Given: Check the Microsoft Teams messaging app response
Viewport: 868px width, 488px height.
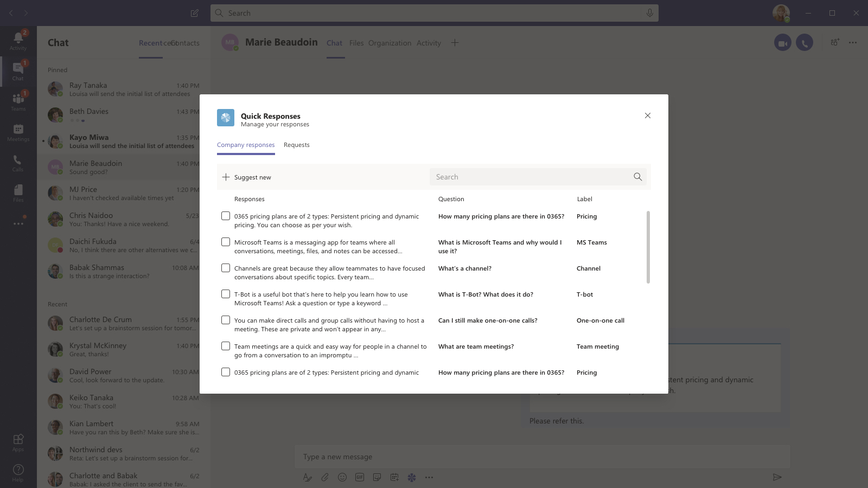Looking at the screenshot, I should tap(226, 242).
